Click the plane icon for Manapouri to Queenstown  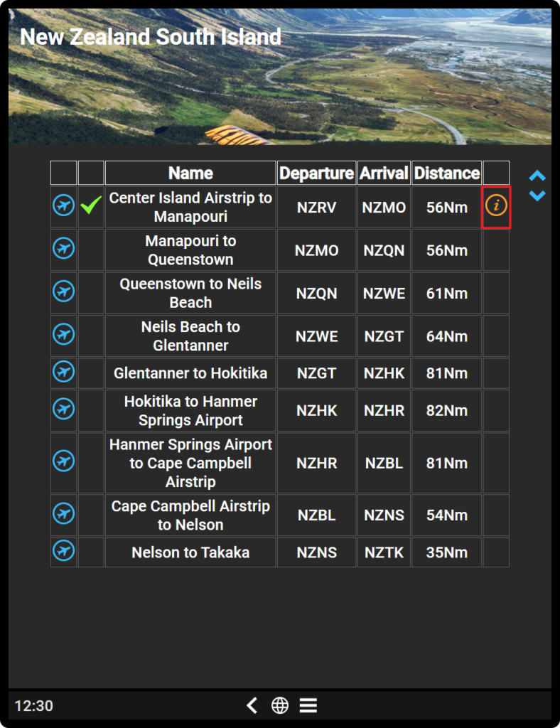(63, 248)
